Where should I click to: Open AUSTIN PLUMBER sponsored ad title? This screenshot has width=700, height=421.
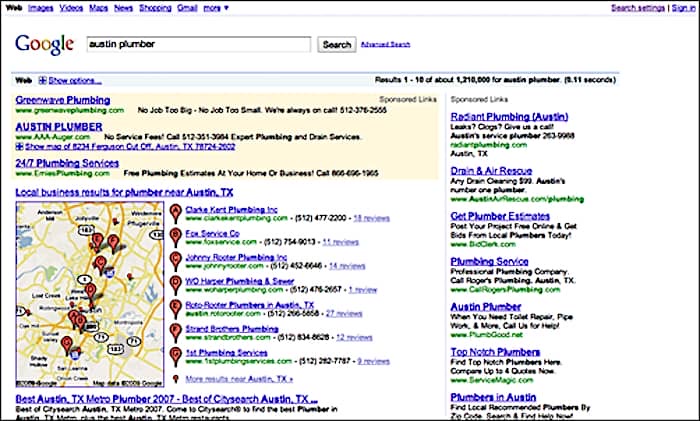(x=59, y=127)
